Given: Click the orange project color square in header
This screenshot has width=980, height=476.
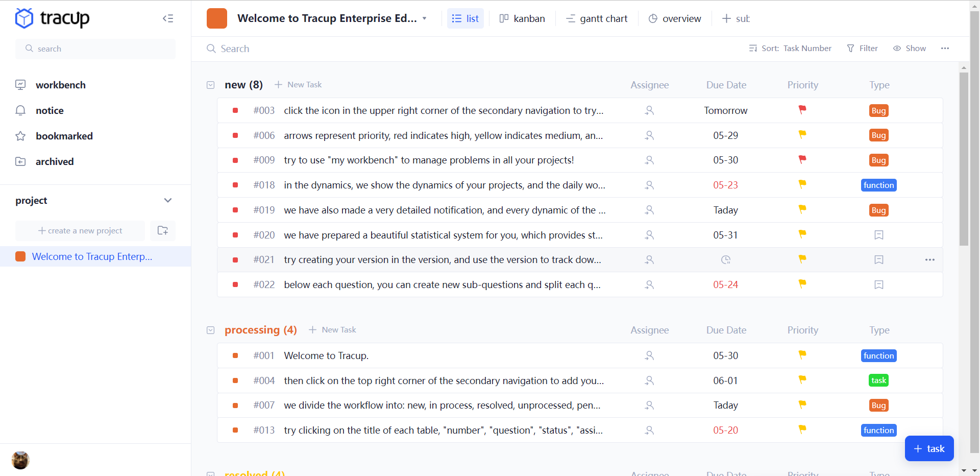Looking at the screenshot, I should tap(216, 18).
